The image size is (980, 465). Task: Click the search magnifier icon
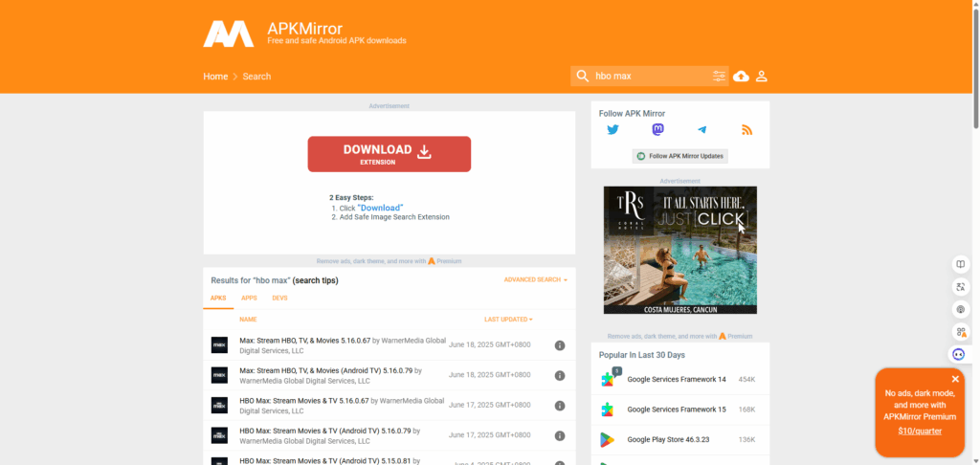pyautogui.click(x=583, y=77)
